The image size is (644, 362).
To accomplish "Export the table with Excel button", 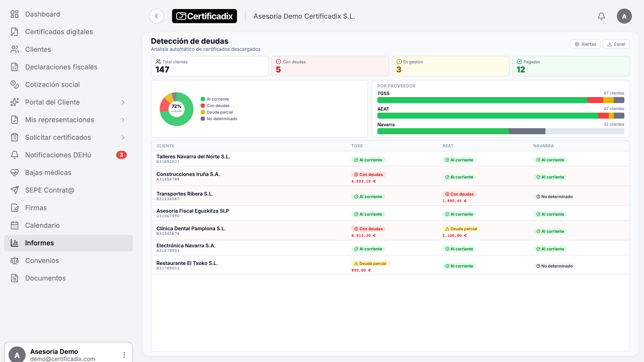I will click(616, 44).
